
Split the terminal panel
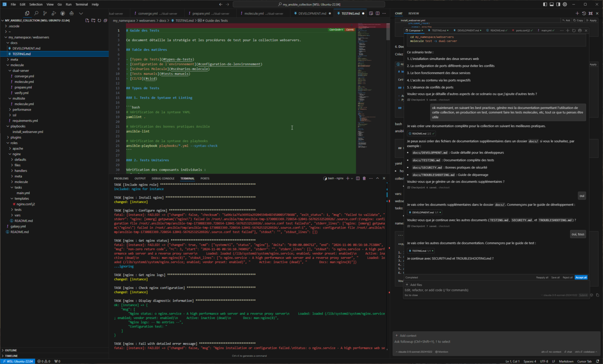(358, 178)
